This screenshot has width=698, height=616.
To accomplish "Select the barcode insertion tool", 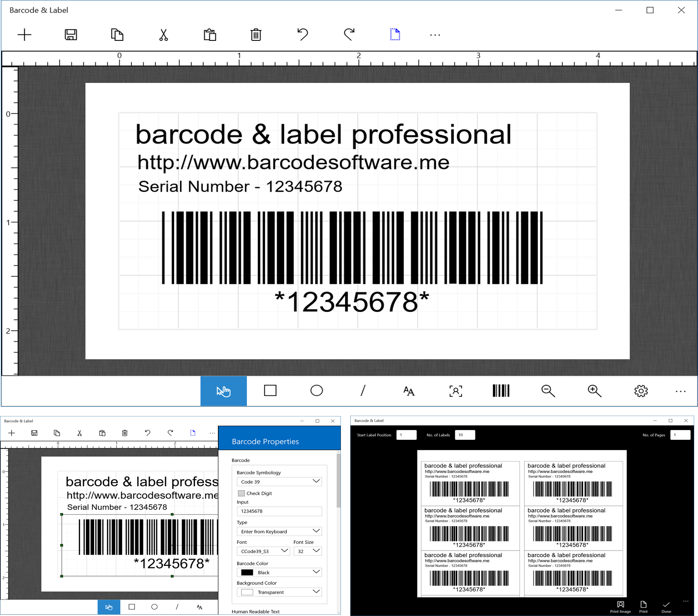I will (501, 391).
